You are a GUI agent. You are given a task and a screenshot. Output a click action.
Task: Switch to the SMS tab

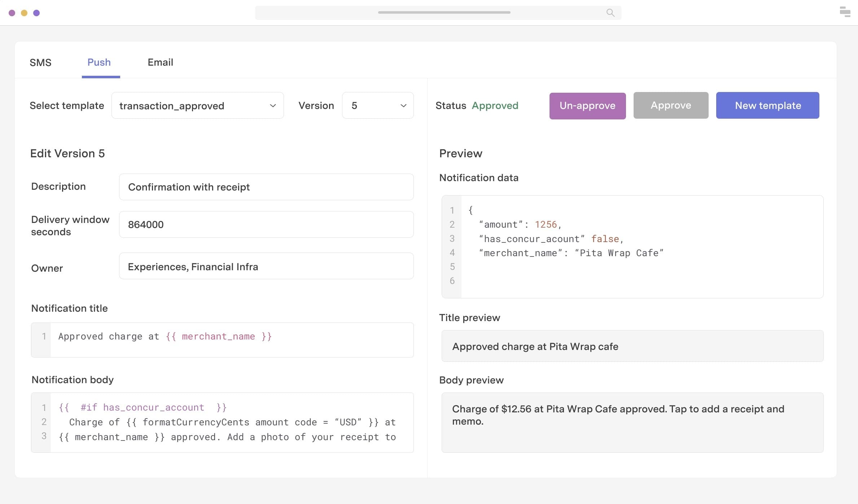pyautogui.click(x=40, y=62)
